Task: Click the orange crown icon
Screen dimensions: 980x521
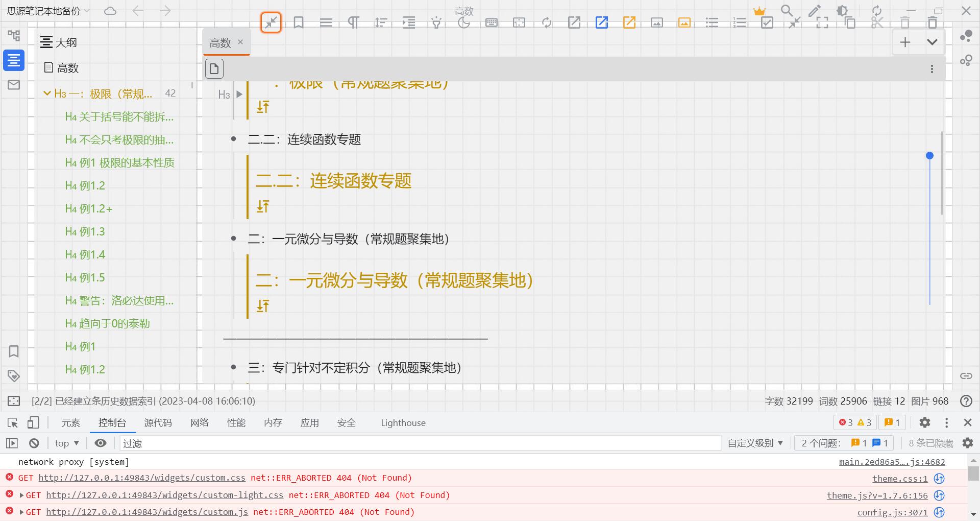Action: pyautogui.click(x=759, y=11)
